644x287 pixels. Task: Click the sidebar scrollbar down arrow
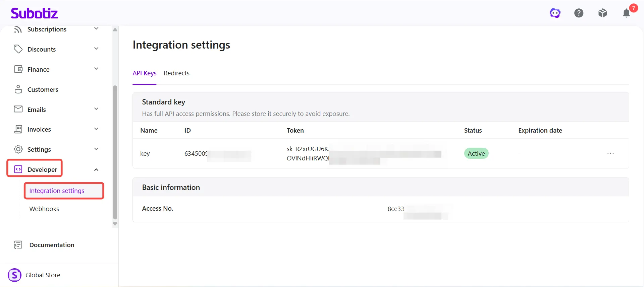(x=115, y=224)
